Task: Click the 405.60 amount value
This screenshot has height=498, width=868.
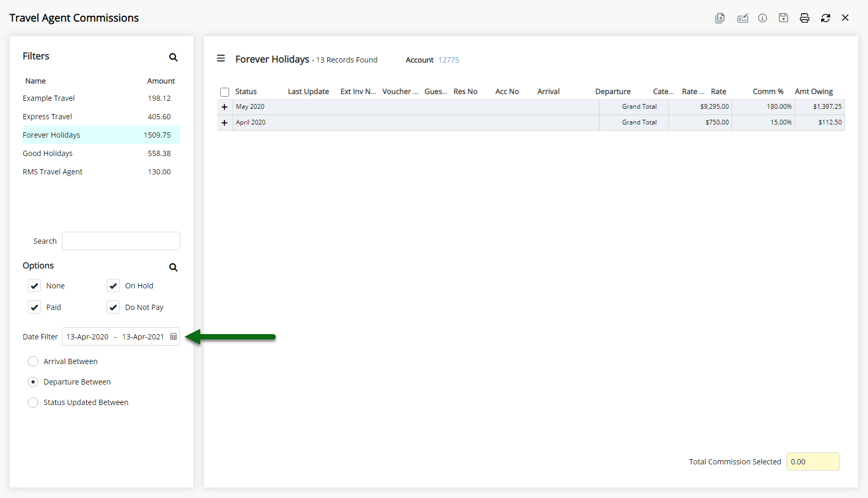Action: coord(159,117)
